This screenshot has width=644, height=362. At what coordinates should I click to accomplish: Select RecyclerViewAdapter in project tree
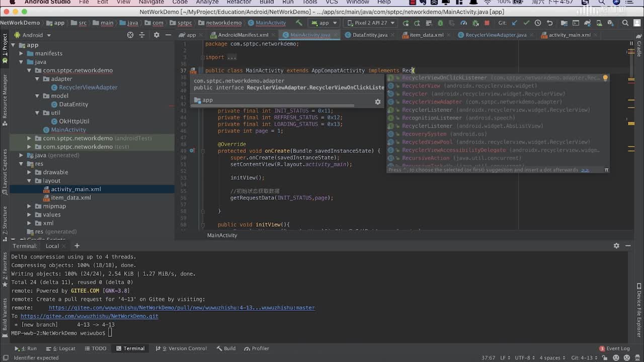tap(88, 87)
